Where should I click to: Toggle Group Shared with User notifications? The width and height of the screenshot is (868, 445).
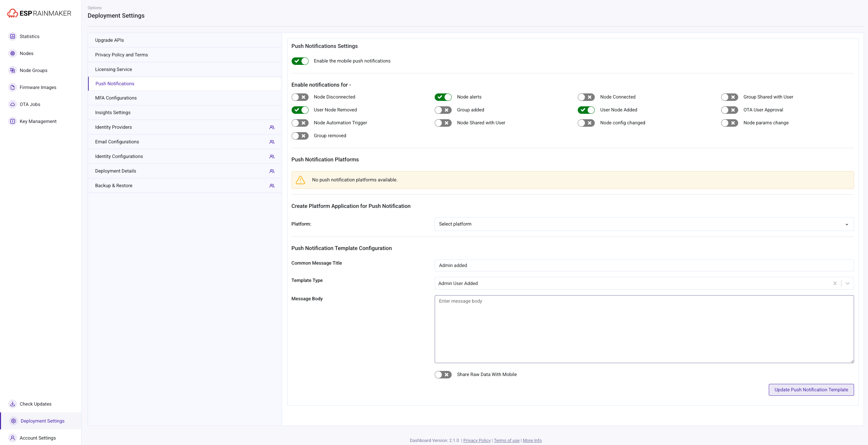[x=730, y=97]
